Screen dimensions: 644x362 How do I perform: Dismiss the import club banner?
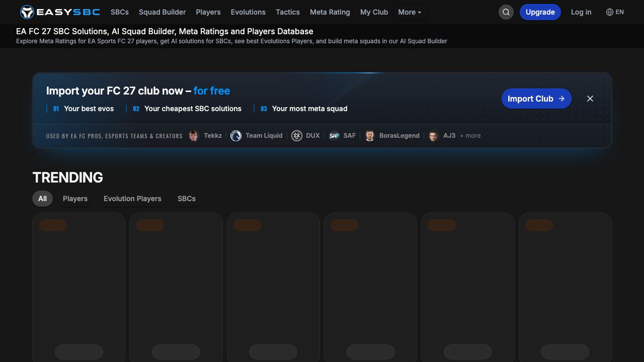click(x=590, y=99)
